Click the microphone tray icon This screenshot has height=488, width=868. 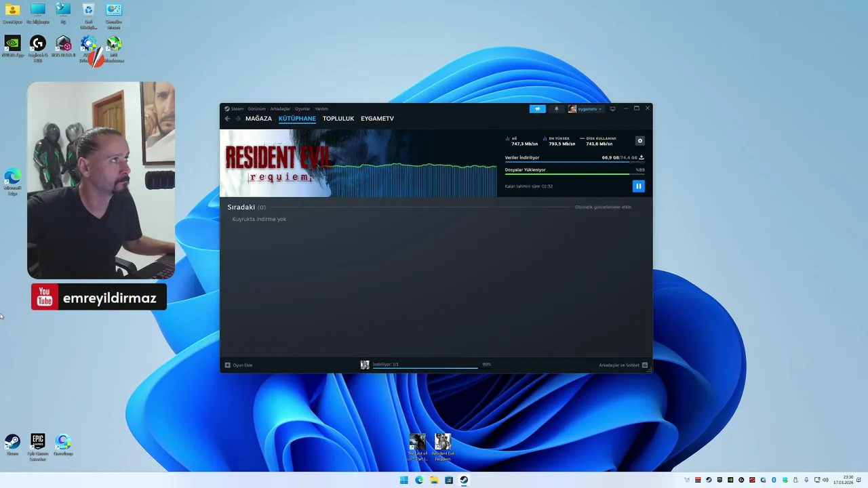coord(806,480)
